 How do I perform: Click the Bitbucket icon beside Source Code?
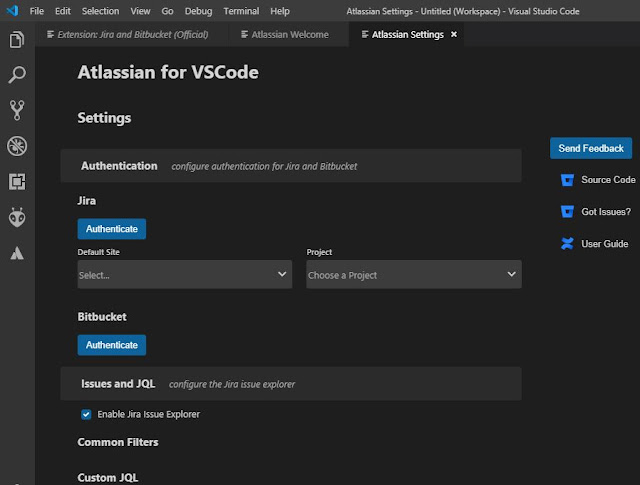[x=567, y=180]
